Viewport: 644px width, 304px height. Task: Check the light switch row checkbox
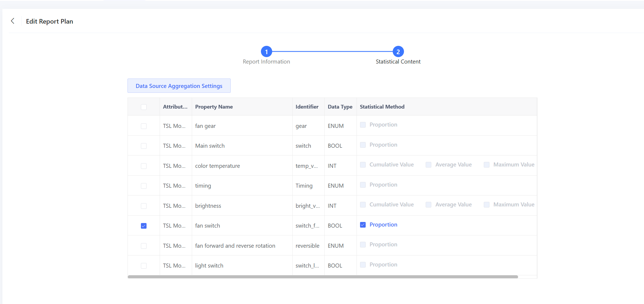(x=144, y=266)
